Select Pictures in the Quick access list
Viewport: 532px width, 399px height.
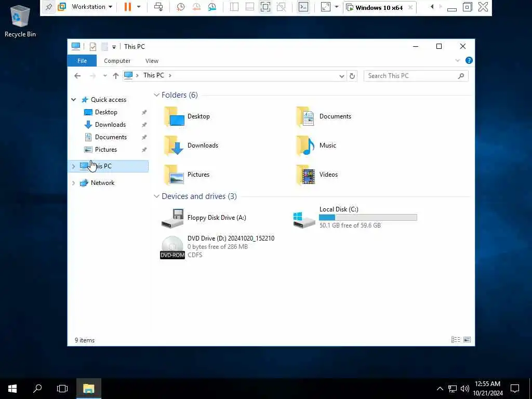[x=105, y=149]
